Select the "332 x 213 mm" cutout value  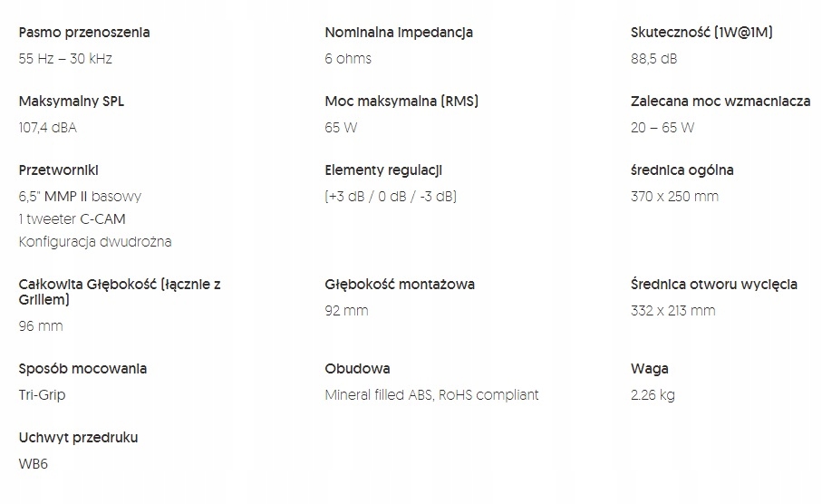click(672, 311)
